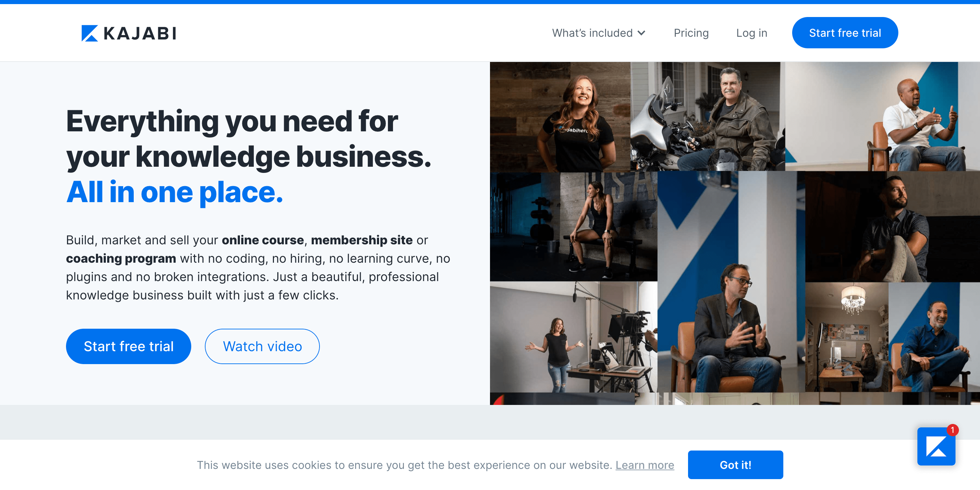
Task: Play the Watch video button
Action: [262, 346]
